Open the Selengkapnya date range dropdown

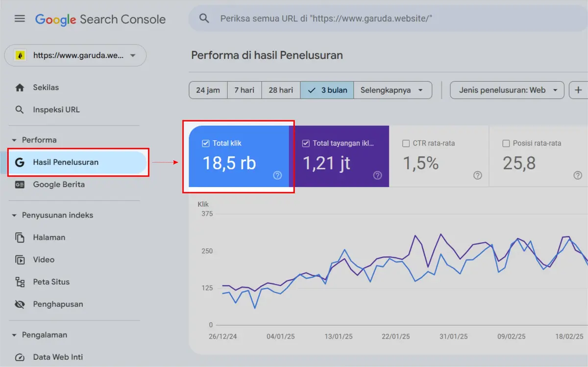tap(392, 90)
